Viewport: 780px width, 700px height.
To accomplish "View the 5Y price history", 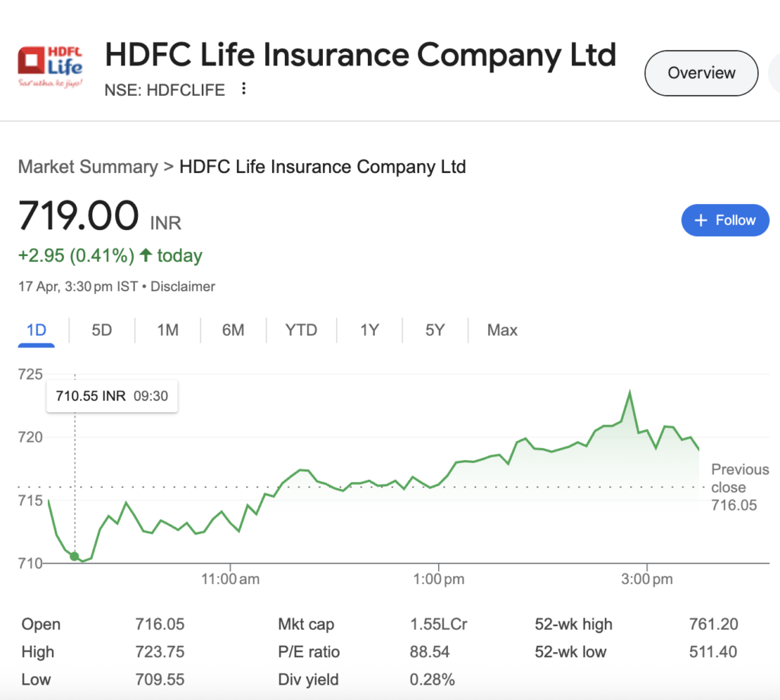I will (x=435, y=330).
